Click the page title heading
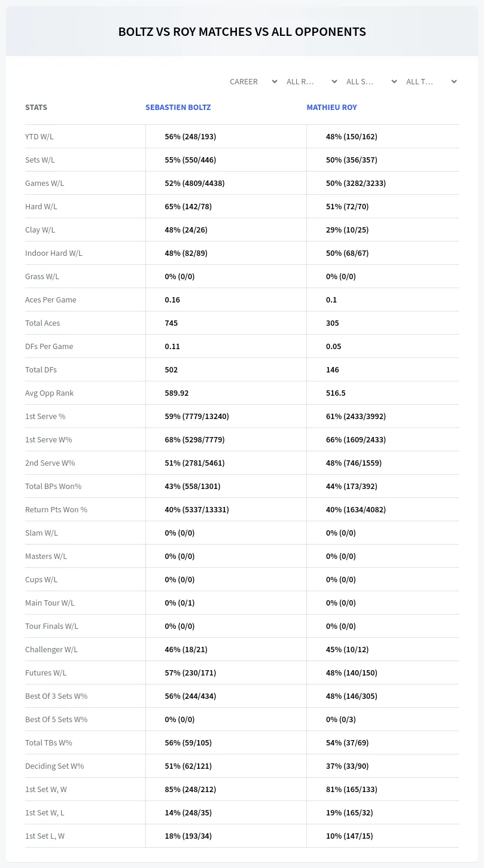This screenshot has height=868, width=484. click(x=242, y=32)
